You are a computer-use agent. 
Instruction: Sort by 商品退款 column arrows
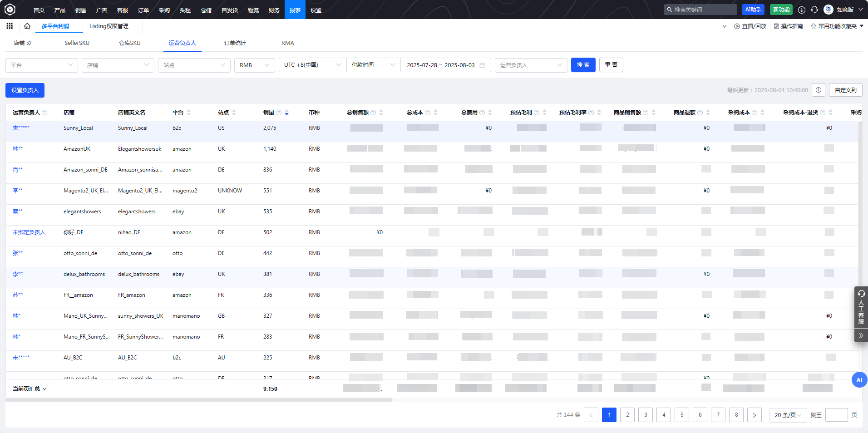(x=708, y=113)
